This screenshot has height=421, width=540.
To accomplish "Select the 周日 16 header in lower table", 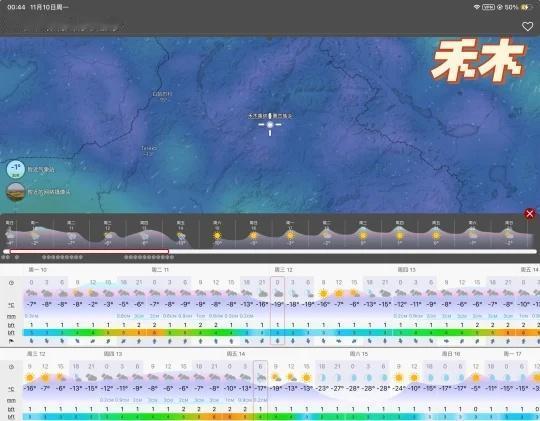I will (x=451, y=354).
